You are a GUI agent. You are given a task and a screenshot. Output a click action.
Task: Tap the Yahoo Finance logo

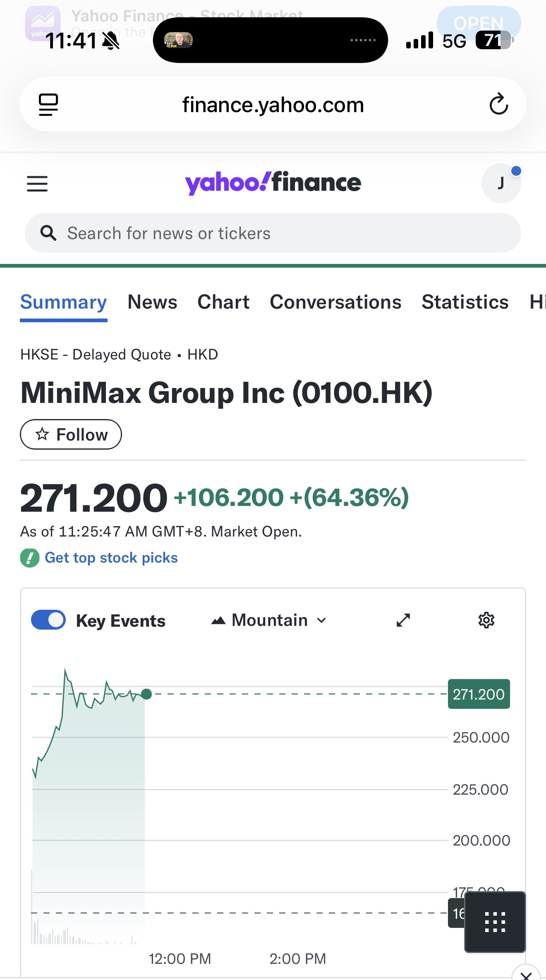point(273,183)
